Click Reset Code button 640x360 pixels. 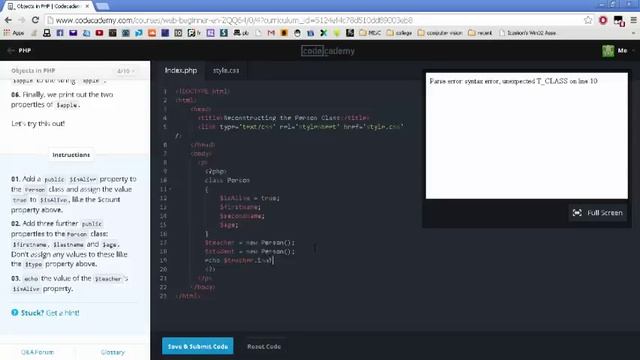(x=264, y=347)
